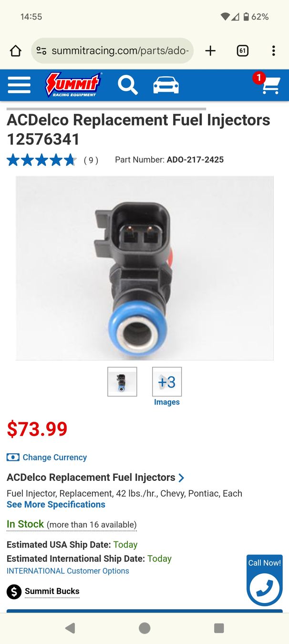Tap the Summit Racing Equipment logo
Viewport: 289px width, 644px height.
coord(73,85)
